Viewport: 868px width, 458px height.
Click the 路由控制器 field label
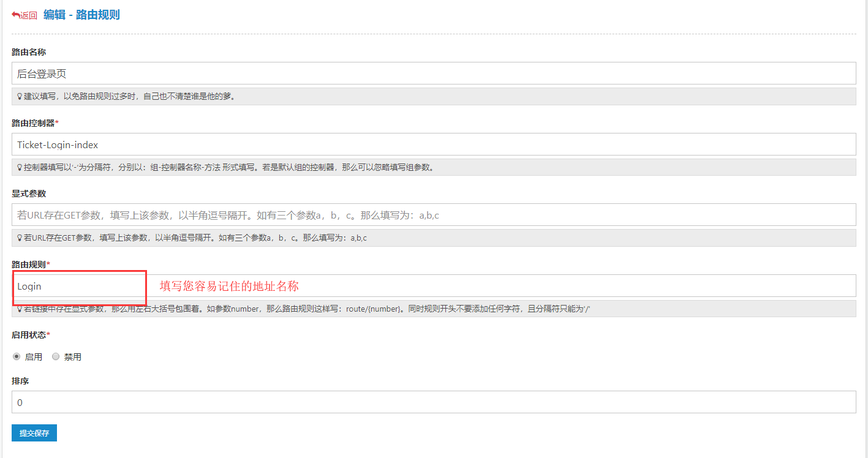[35, 123]
